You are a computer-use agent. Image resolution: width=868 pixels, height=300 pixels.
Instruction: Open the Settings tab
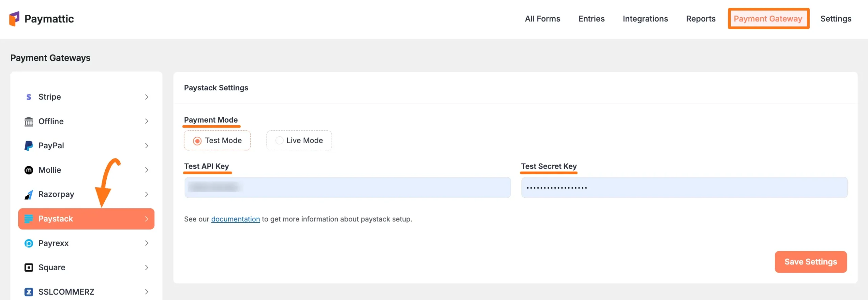click(836, 19)
